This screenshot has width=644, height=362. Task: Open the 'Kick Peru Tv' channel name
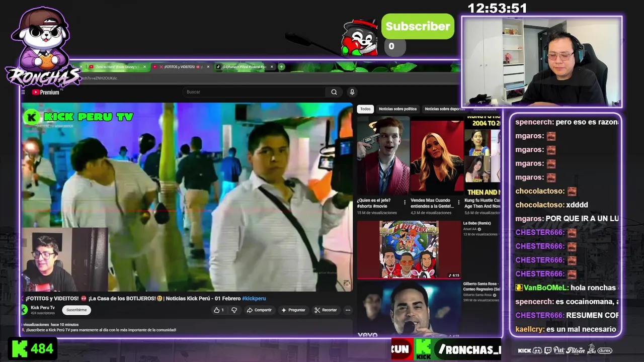(43, 308)
